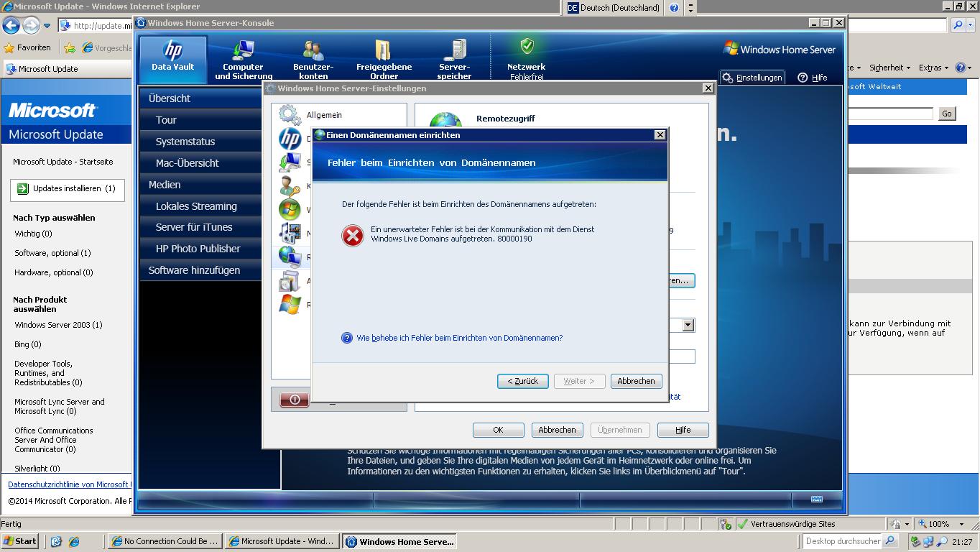Screen dimensions: 980x552
Task: Select the media film-note settings icon
Action: tap(290, 234)
